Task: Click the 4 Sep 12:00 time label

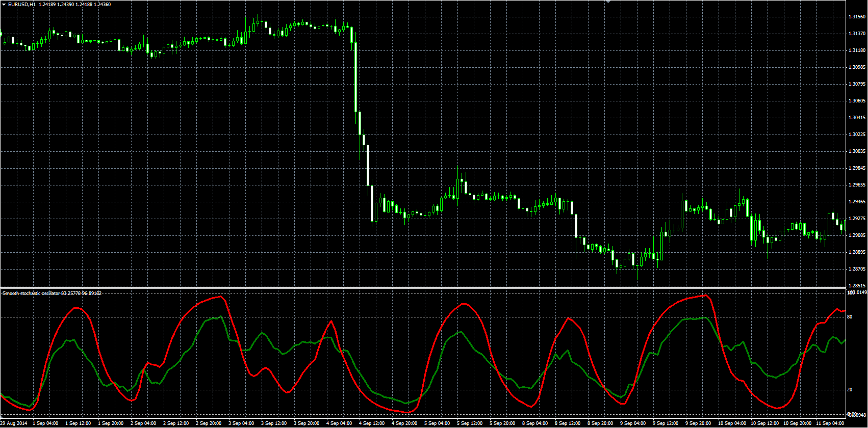Action: (x=372, y=423)
